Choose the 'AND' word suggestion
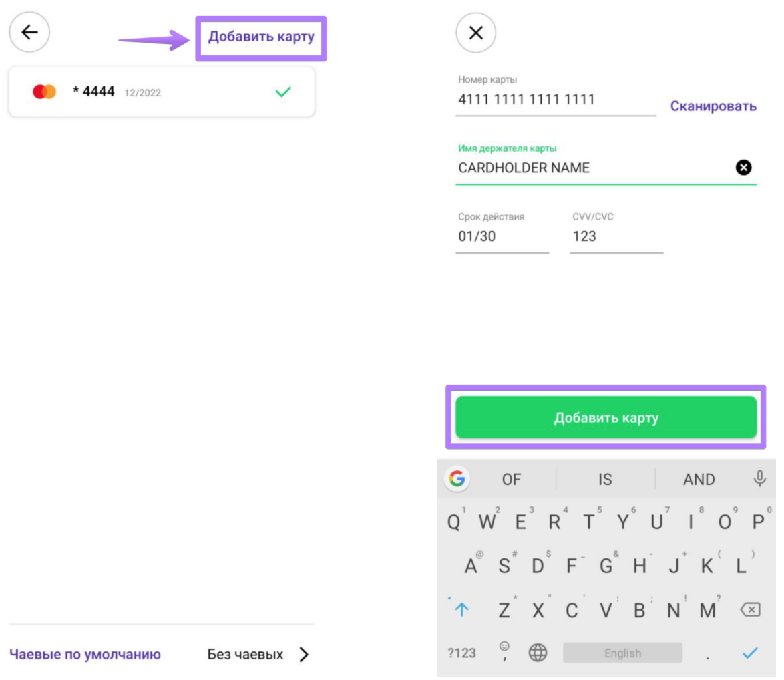784x680 pixels. coord(699,479)
